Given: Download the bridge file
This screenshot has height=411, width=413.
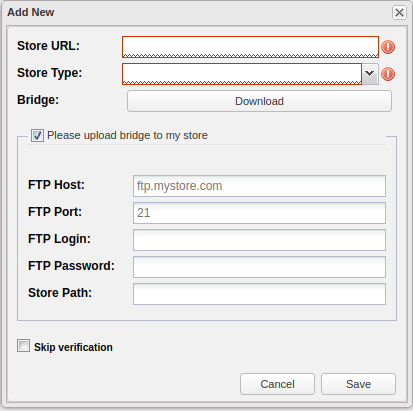Looking at the screenshot, I should click(259, 101).
